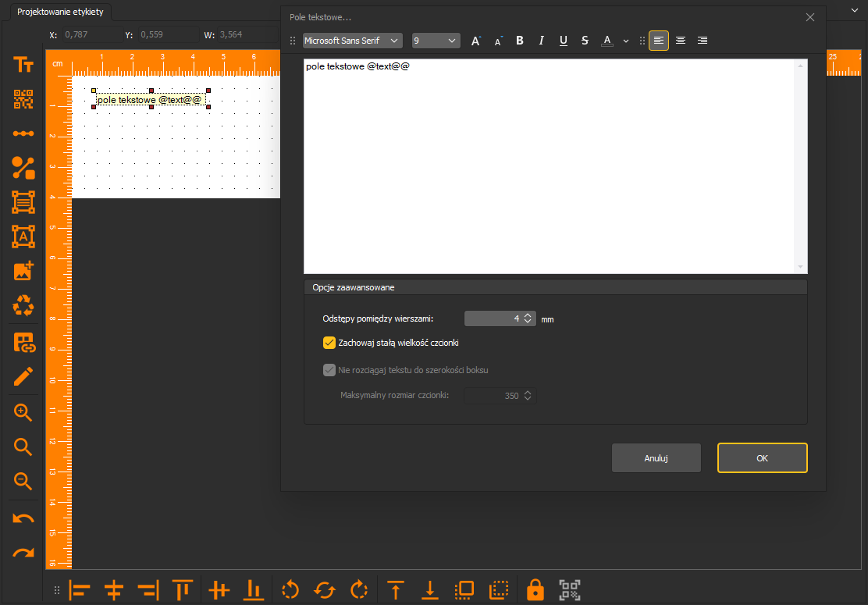Increase font size with large A button
868x605 pixels.
(475, 41)
